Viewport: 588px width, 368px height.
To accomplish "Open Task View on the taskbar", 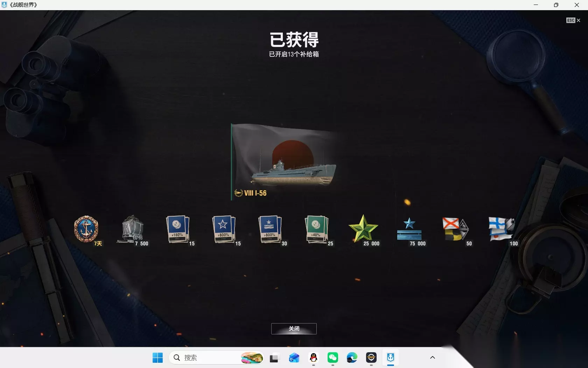I will point(274,358).
